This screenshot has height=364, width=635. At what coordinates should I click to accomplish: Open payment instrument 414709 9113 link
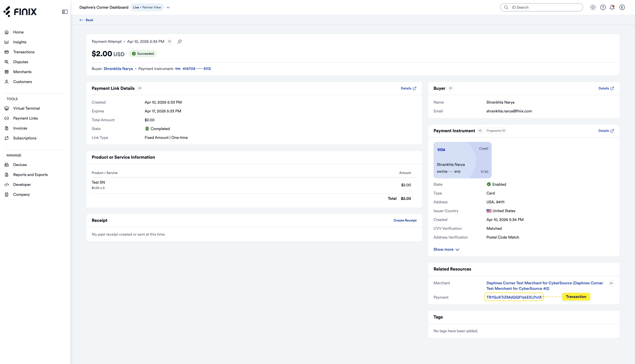[196, 69]
